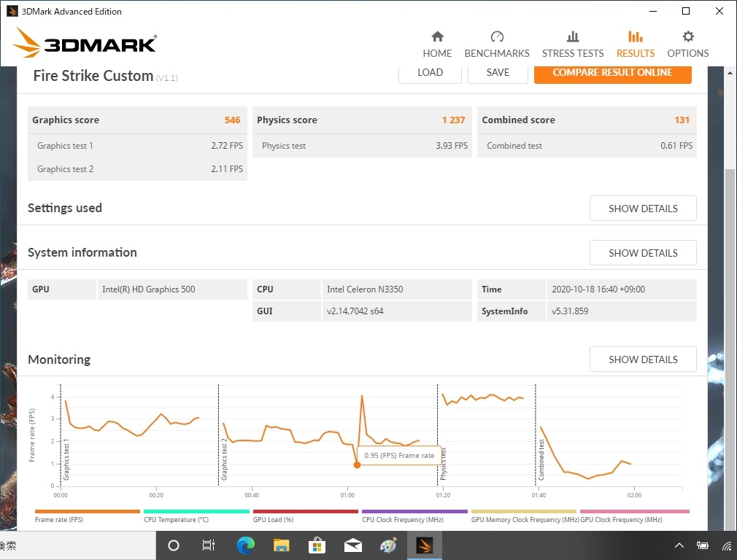The height and width of the screenshot is (560, 737).
Task: Click the Combined test marker line
Action: 536,435
